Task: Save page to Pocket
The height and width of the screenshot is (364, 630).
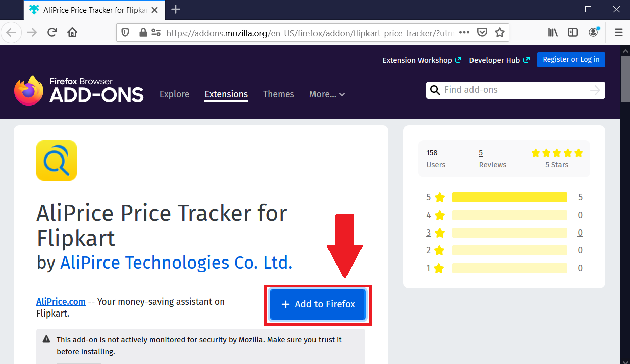Action: [x=482, y=33]
